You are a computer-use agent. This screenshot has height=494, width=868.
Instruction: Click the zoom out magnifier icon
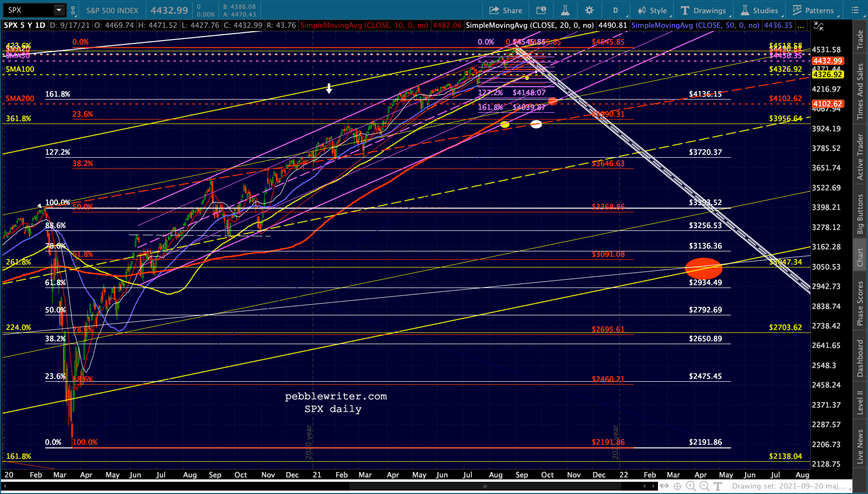[704, 486]
